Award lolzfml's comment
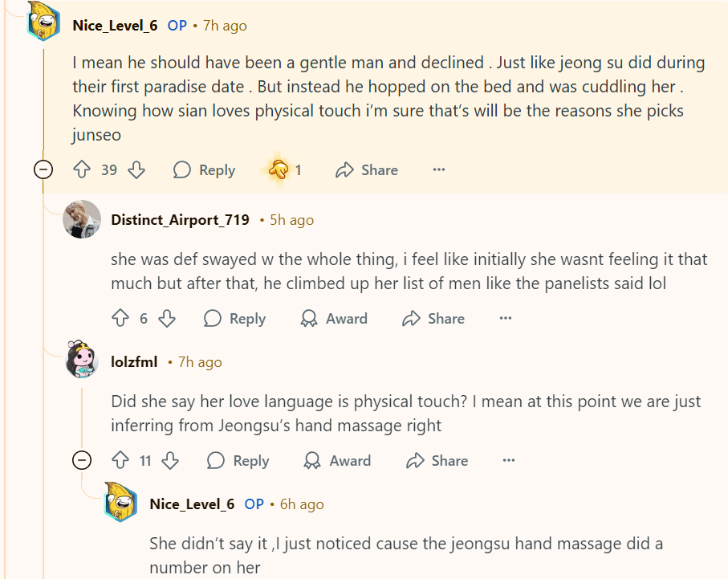Viewport: 728px width, 579px height. tap(337, 460)
